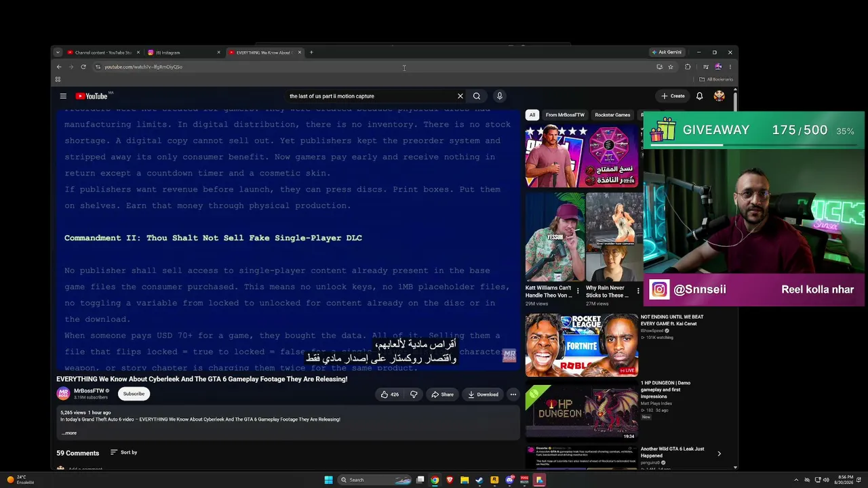Open the Chrome apps grid shortcut

pos(58,79)
